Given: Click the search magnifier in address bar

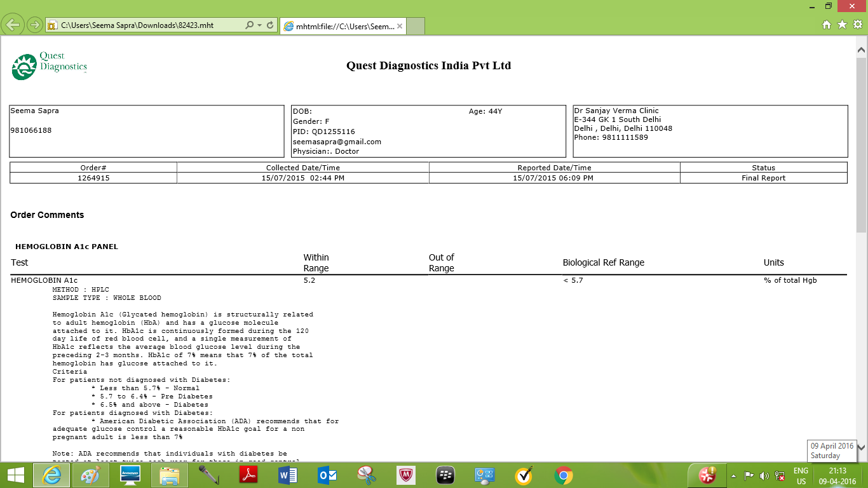Looking at the screenshot, I should click(250, 25).
